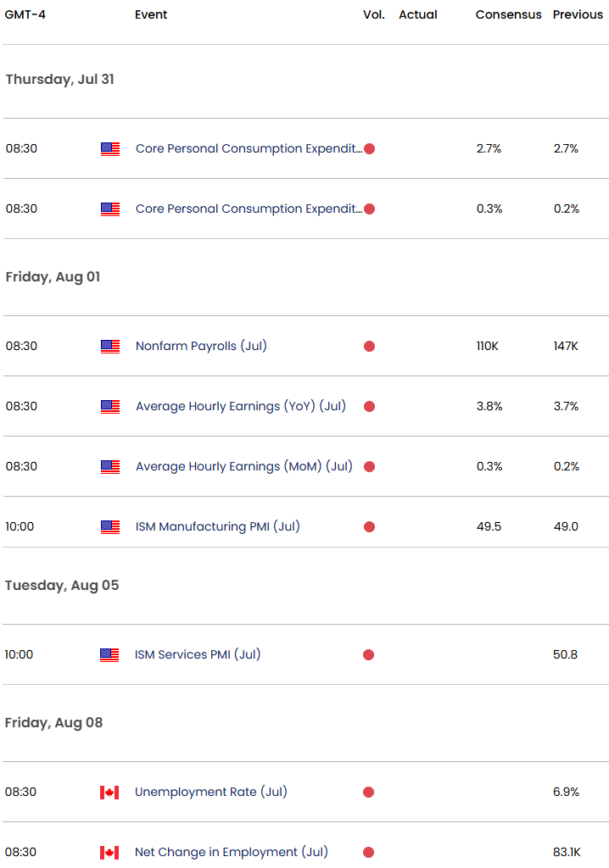
Task: Click the US flag for ISM Services PMI
Action: pyautogui.click(x=109, y=654)
